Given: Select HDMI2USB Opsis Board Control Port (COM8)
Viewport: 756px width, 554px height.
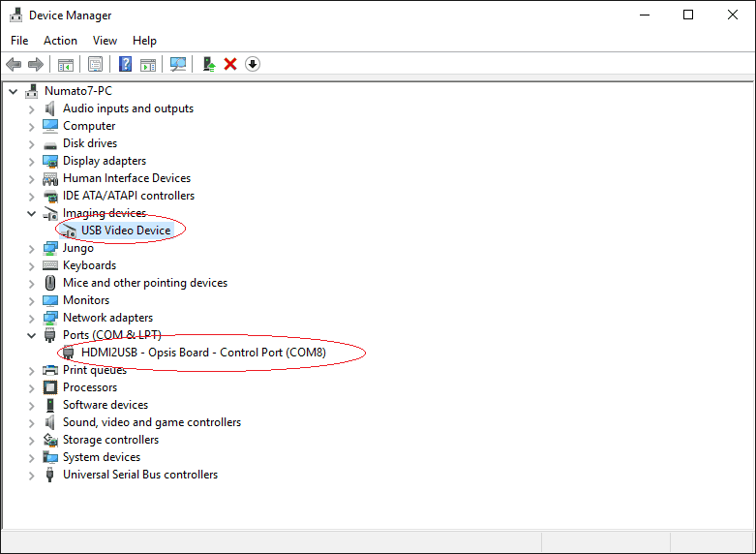Looking at the screenshot, I should (203, 353).
